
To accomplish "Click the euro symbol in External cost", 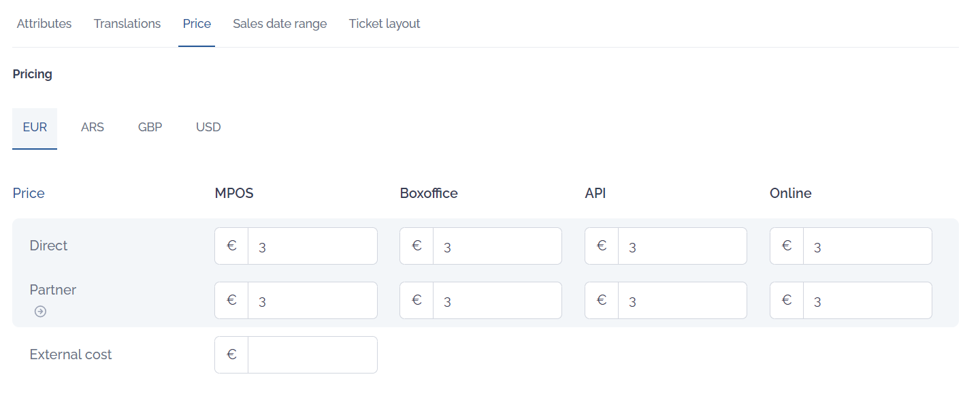I will click(x=231, y=354).
